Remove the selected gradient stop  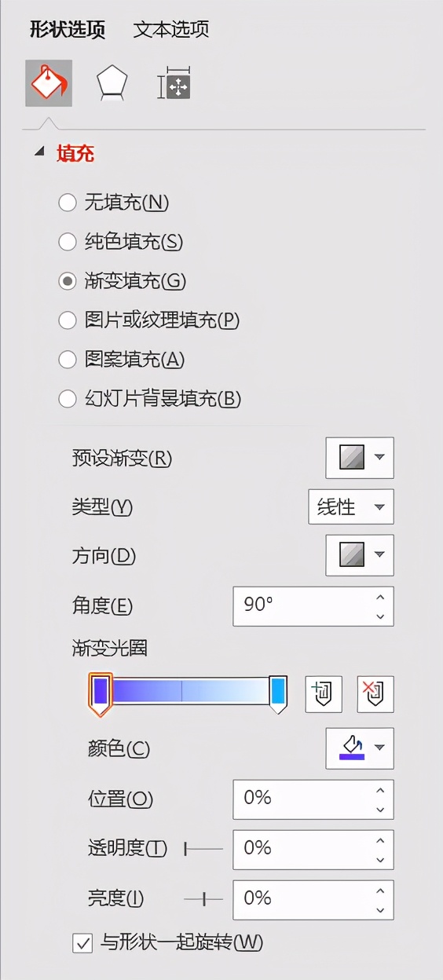click(x=375, y=694)
